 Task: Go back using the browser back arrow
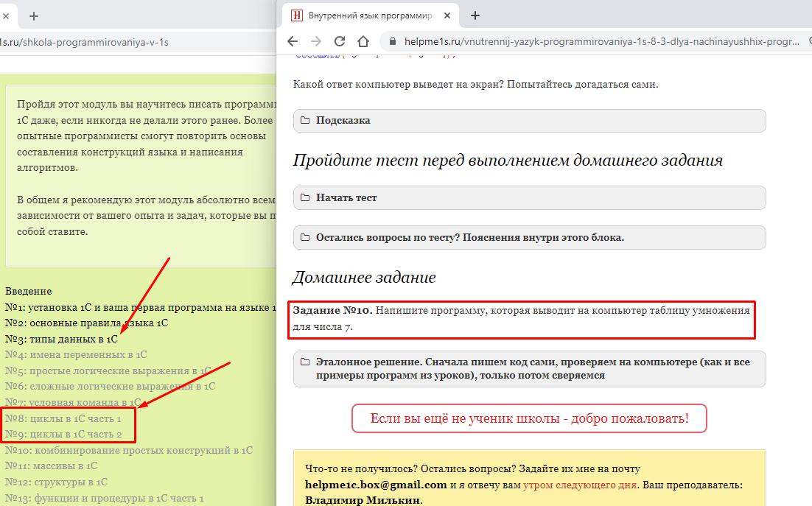tap(293, 41)
